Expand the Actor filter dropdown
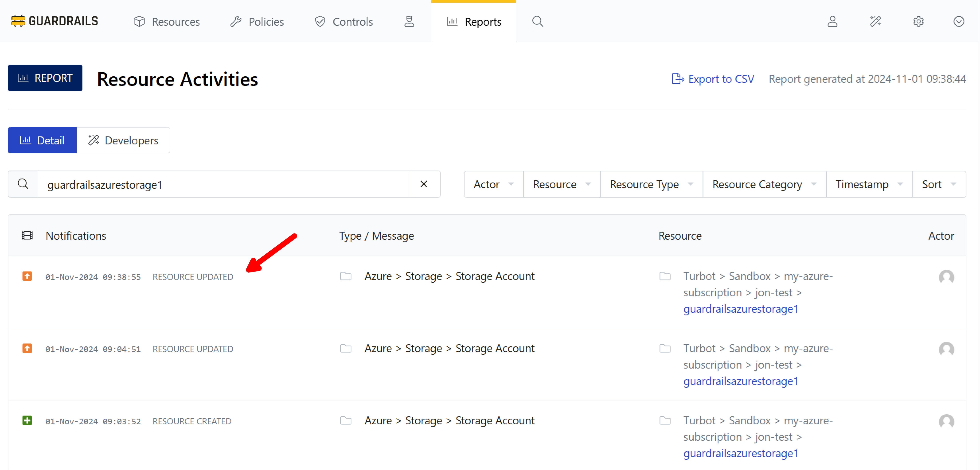 [493, 185]
